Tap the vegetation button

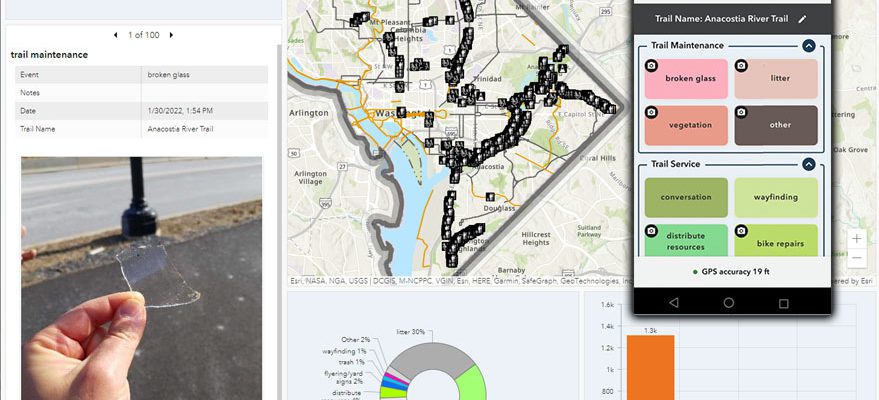pyautogui.click(x=686, y=125)
